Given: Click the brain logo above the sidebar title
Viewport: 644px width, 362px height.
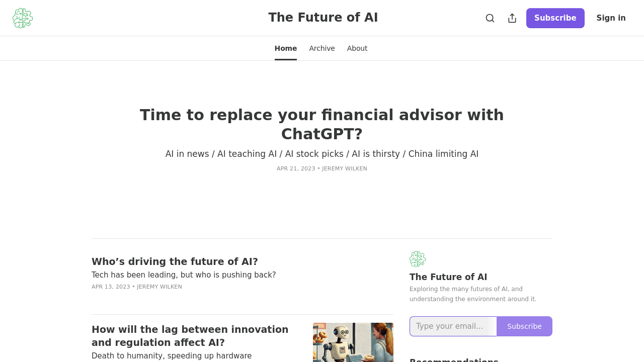Looking at the screenshot, I should [x=418, y=259].
